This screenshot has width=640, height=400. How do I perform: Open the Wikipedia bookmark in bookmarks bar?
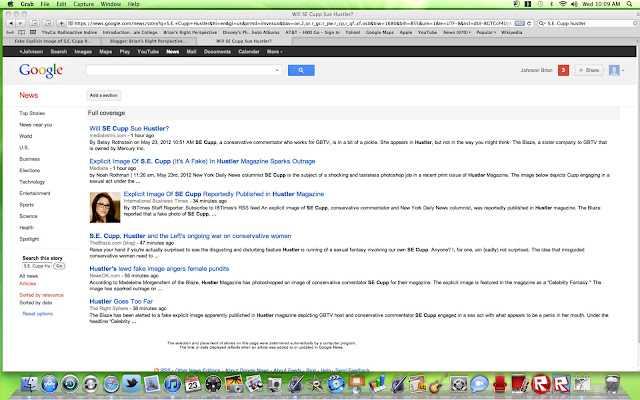(511, 32)
